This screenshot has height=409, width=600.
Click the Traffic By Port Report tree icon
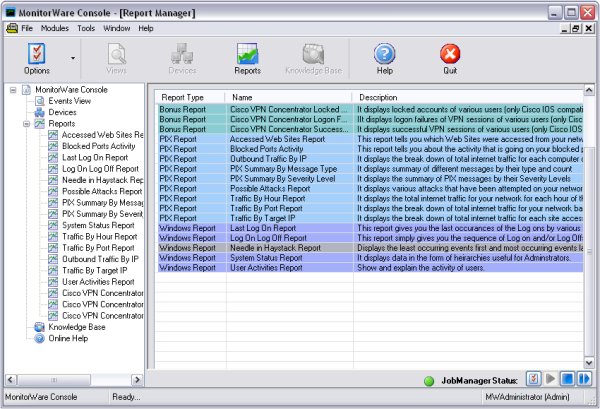click(53, 248)
